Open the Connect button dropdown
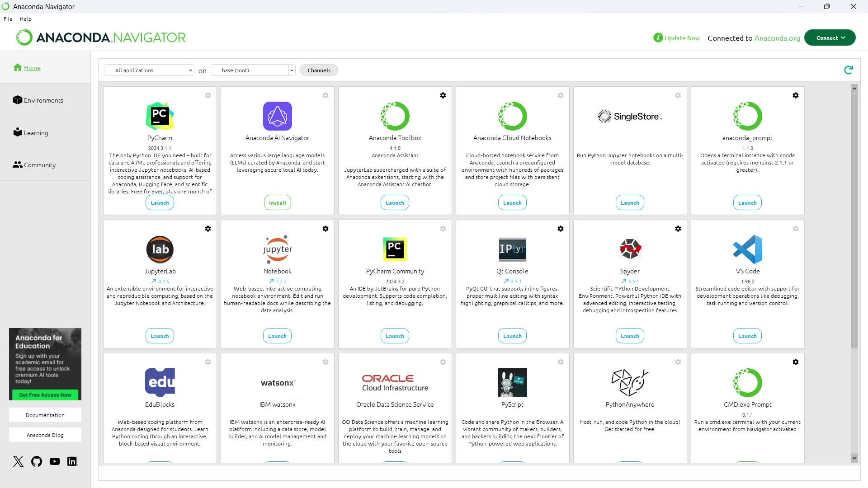Image resolution: width=868 pixels, height=488 pixels. click(830, 38)
